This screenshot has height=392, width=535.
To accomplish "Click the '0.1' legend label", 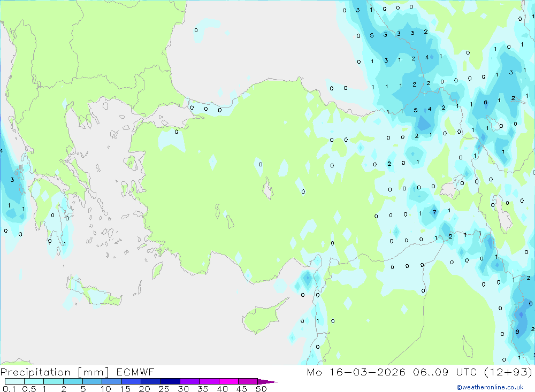I will pyautogui.click(x=9, y=389).
